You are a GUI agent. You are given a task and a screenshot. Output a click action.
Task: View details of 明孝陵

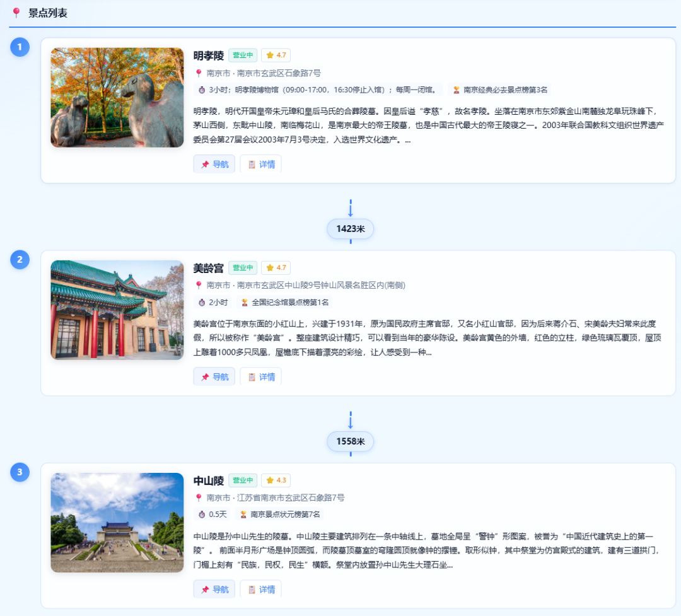(261, 165)
